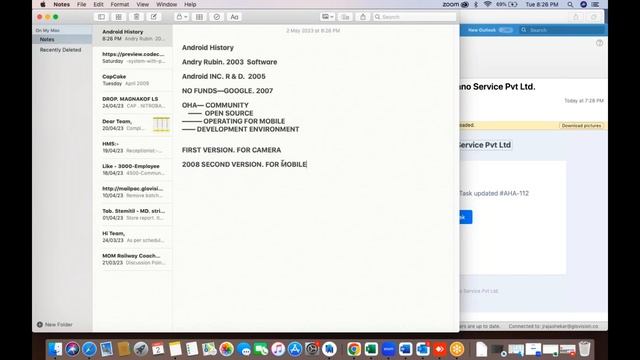Toggle the New Outlook switch in Outlook window
Screen dimensions: 640x360
click(x=506, y=30)
